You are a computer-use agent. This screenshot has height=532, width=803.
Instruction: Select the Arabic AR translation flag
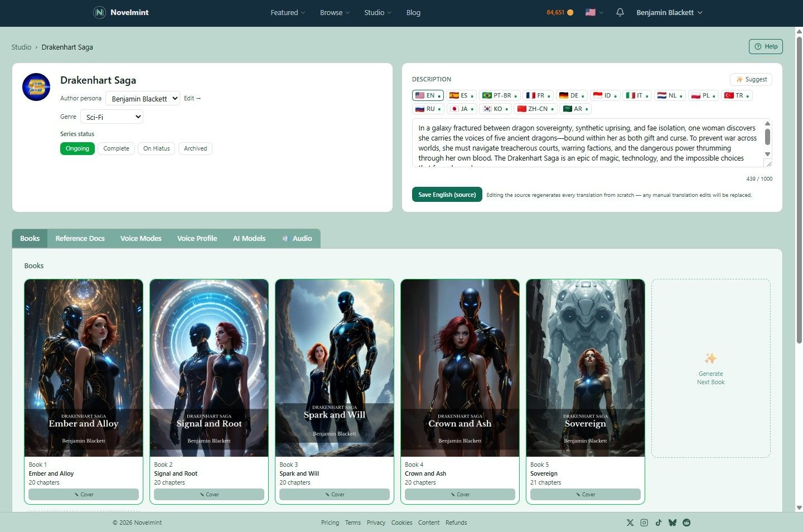click(575, 109)
